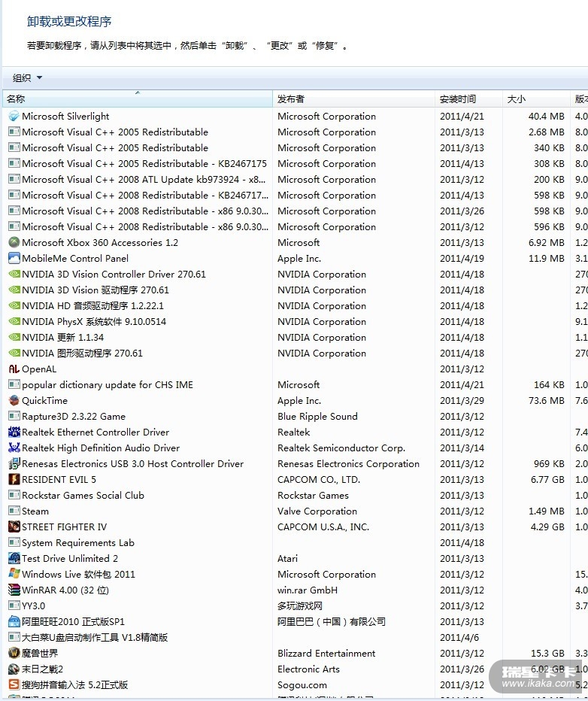
Task: Click publisher Blue Ripple Sound
Action: tap(317, 416)
